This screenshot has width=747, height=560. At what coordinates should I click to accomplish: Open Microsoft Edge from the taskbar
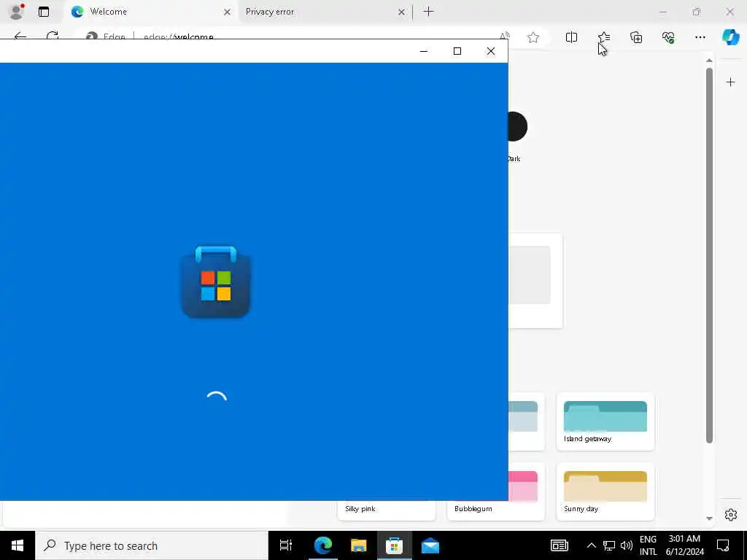point(322,545)
